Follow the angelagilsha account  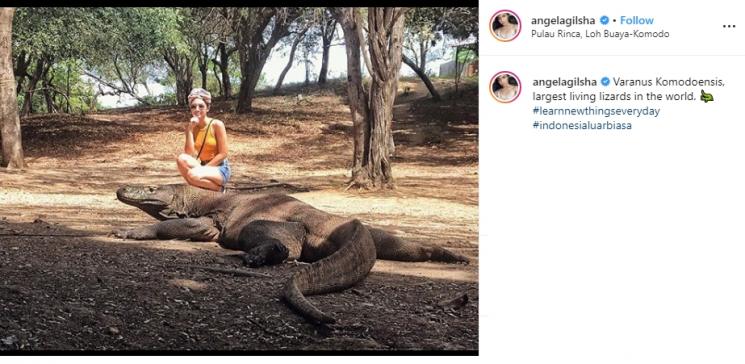[x=637, y=20]
